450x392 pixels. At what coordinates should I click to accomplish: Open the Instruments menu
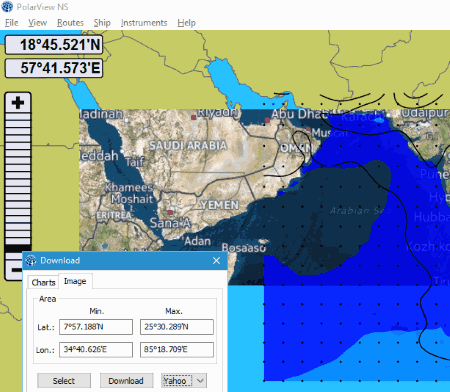pyautogui.click(x=144, y=23)
